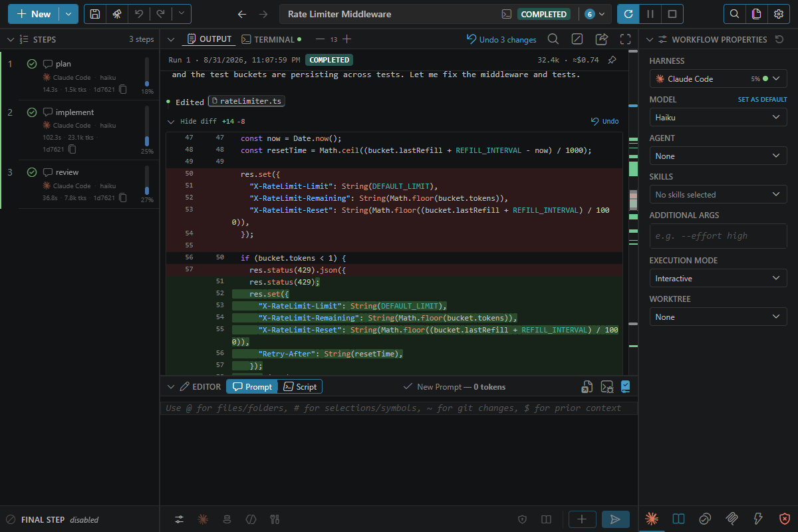Reset workflow properties icon
798x532 pixels.
pyautogui.click(x=779, y=39)
